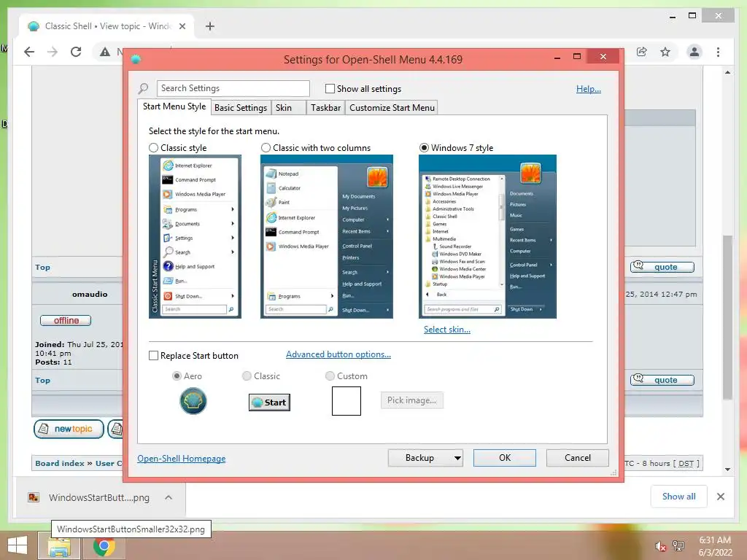Expand the Backup button dropdown arrow
This screenshot has height=560, width=747.
tap(457, 458)
